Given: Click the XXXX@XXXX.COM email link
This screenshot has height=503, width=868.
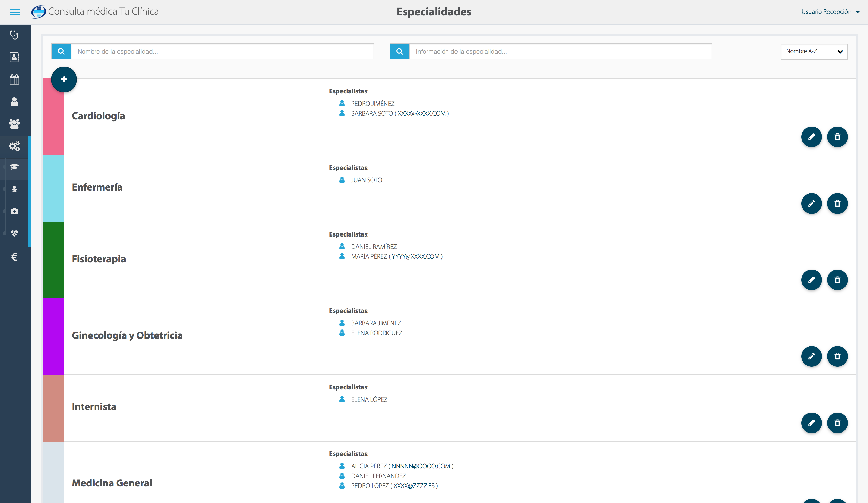Looking at the screenshot, I should click(421, 114).
